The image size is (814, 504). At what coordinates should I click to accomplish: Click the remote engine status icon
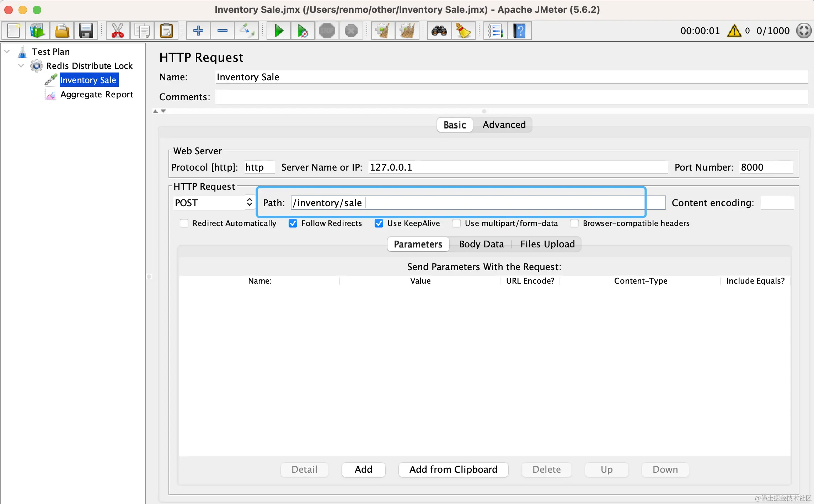click(x=804, y=31)
